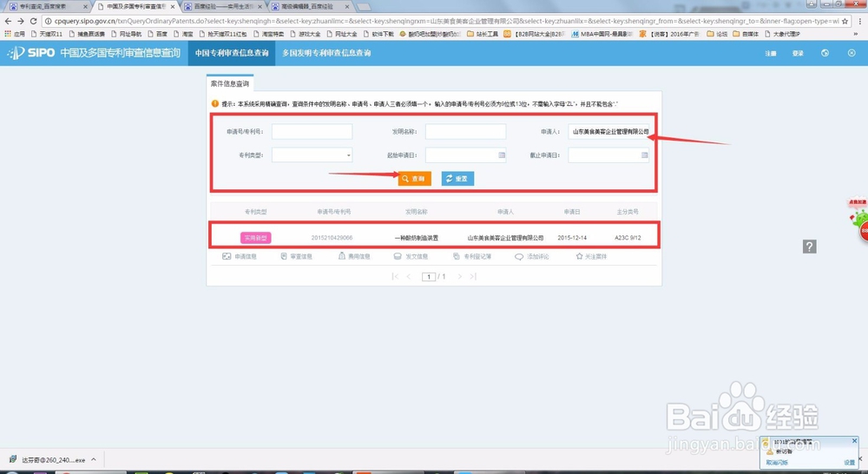
Task: Open 发文信息 for the patent
Action: (411, 256)
